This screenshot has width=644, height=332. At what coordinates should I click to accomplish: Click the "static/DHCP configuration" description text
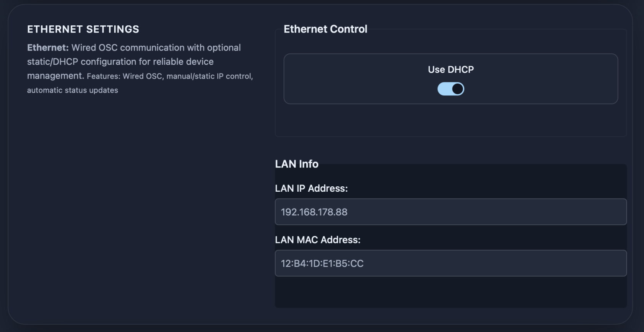click(x=81, y=62)
